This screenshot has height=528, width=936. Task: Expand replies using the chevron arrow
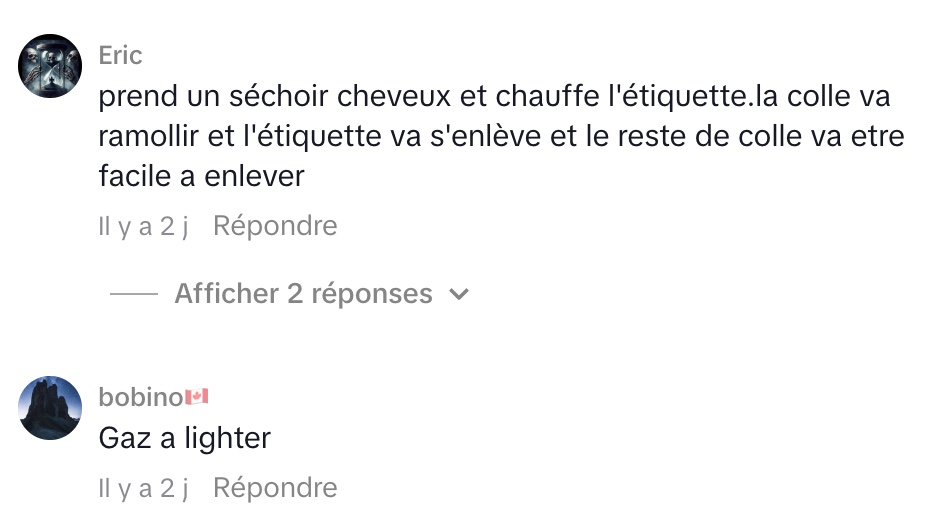460,294
